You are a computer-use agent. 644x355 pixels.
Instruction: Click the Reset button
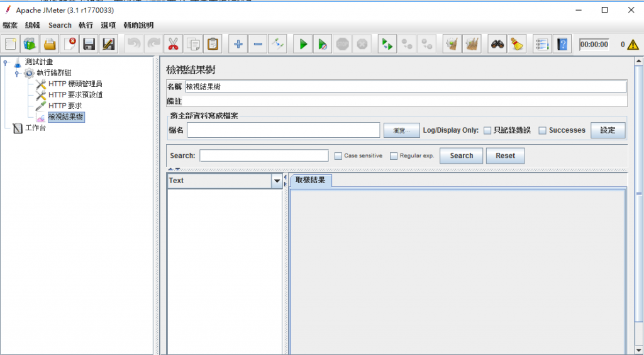[x=505, y=155]
